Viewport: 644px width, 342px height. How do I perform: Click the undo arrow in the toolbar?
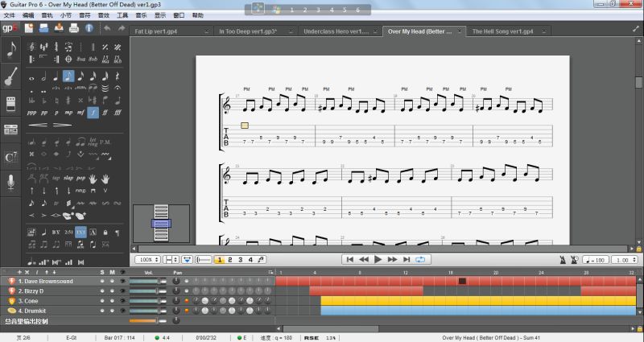coord(108,28)
